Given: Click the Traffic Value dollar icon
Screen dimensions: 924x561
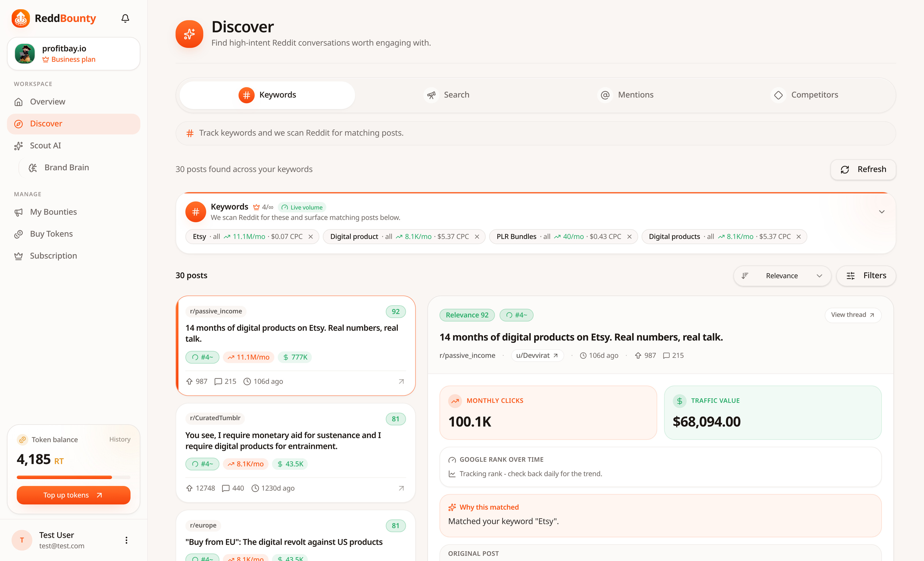Looking at the screenshot, I should [679, 401].
